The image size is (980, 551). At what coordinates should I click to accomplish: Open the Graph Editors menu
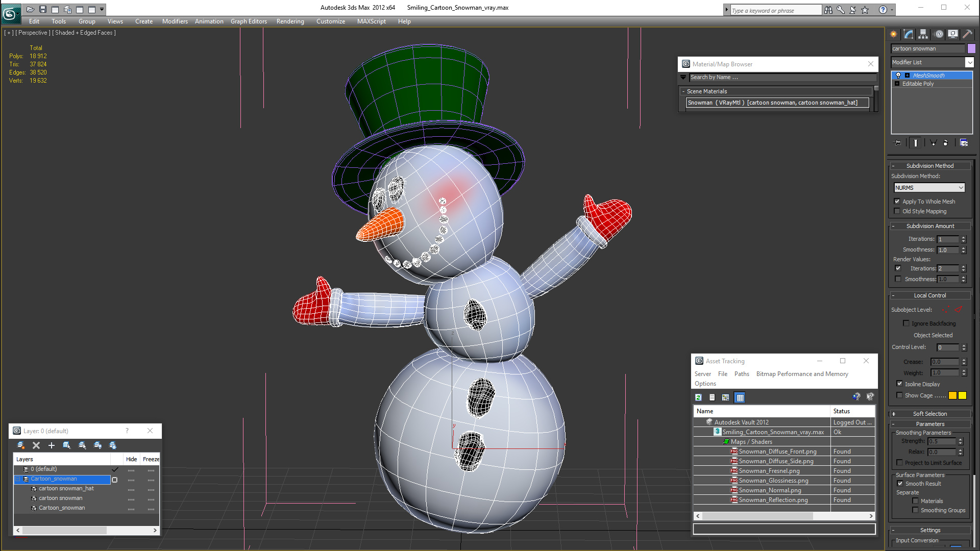pos(249,21)
